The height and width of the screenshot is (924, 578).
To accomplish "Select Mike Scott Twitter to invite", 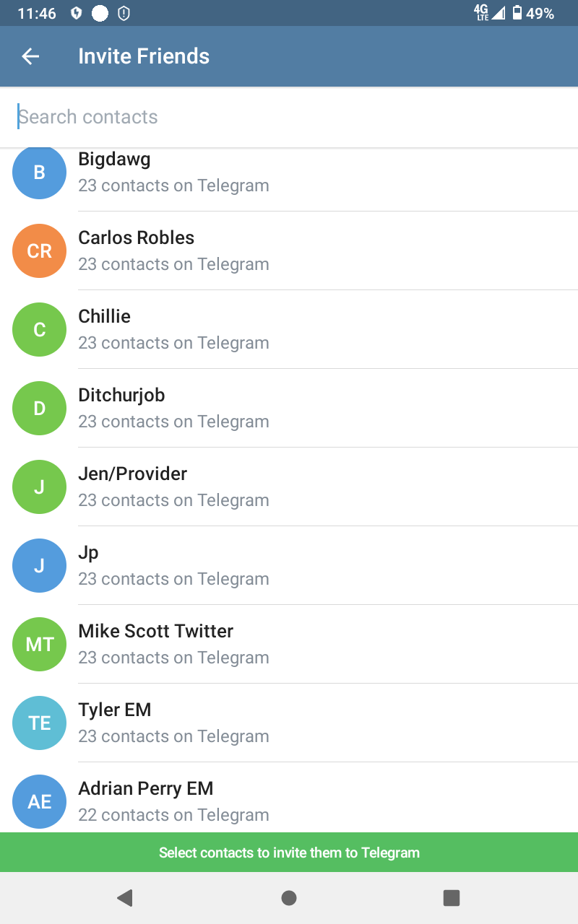I will [x=289, y=644].
